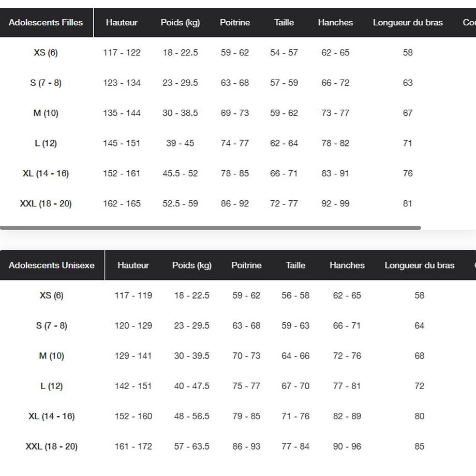This screenshot has height=476, width=476.
Task: Click the 67 - 70 Taille cell
Action: coord(295,386)
